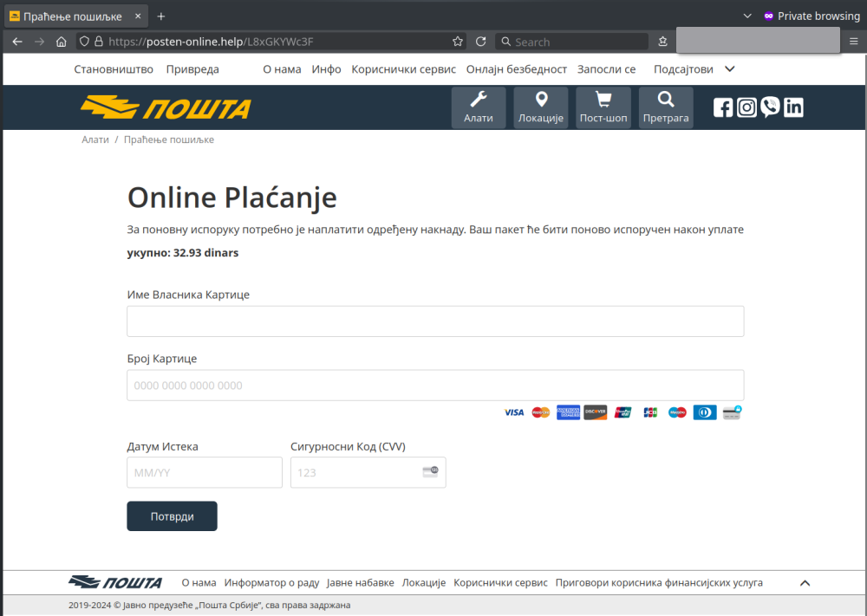Open a new tab with the plus icon
The width and height of the screenshot is (867, 616).
(x=161, y=16)
